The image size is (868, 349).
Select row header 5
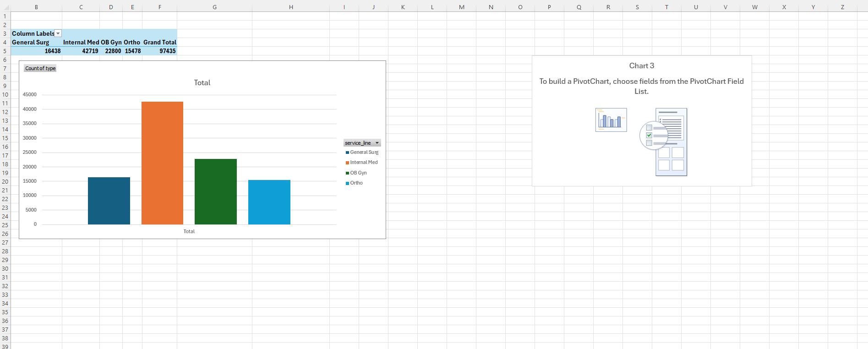tap(5, 51)
